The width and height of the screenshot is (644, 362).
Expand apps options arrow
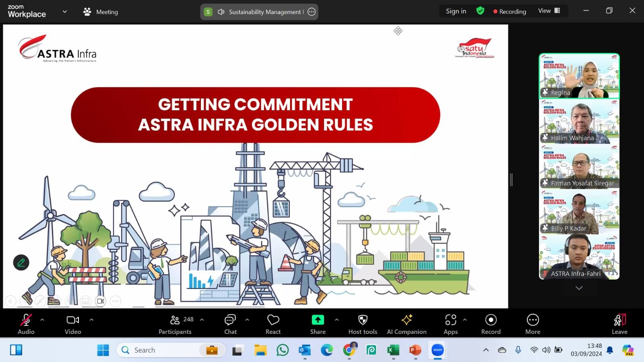click(465, 320)
